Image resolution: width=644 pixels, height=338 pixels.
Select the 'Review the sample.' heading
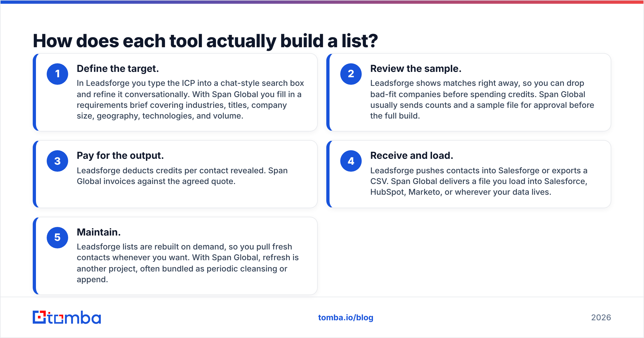(x=416, y=69)
